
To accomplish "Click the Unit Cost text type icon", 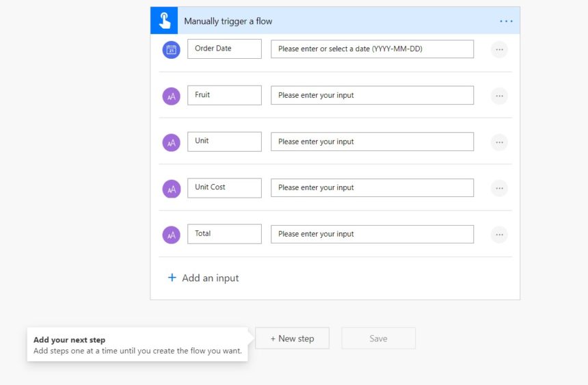I will (172, 189).
